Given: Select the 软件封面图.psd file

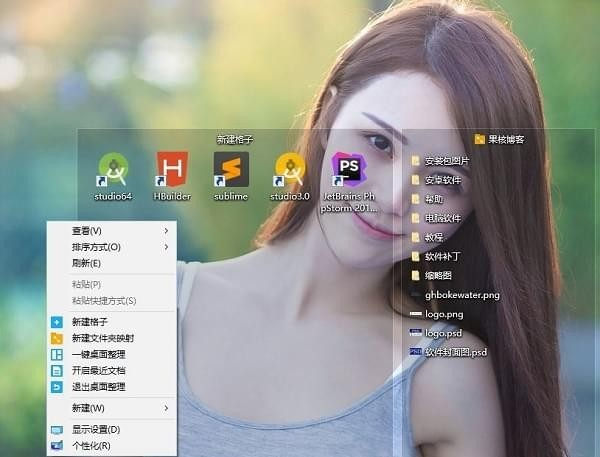Looking at the screenshot, I should tap(454, 352).
